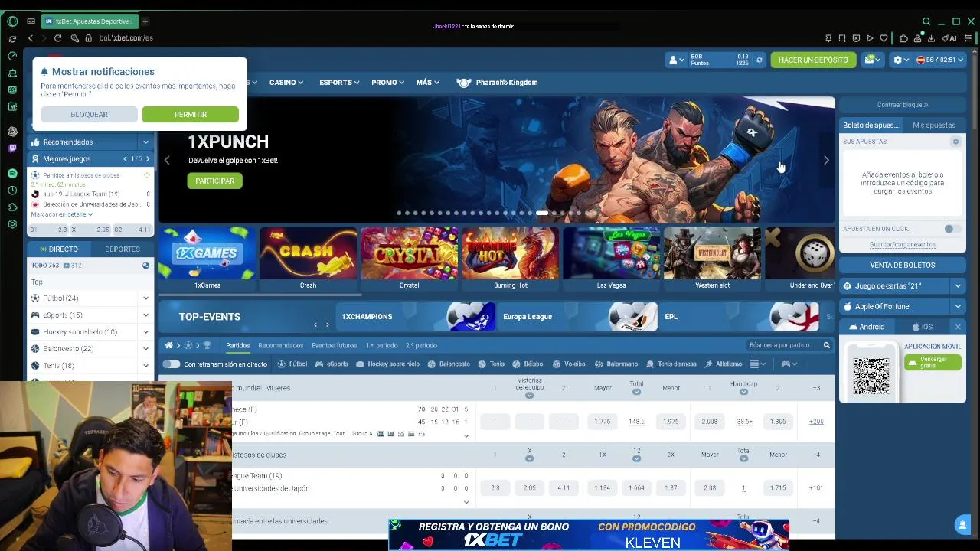Filter events by Fútbol sport icon
980x551 pixels.
coord(292,364)
